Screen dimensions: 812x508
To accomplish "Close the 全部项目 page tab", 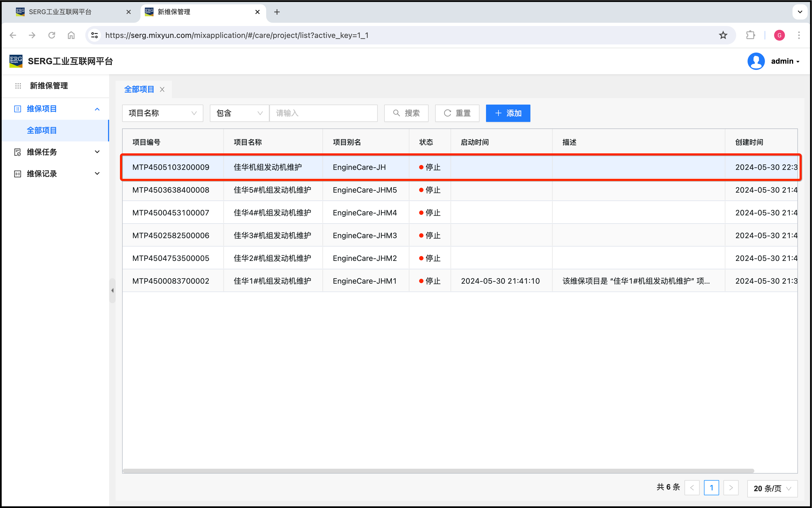I will click(162, 89).
